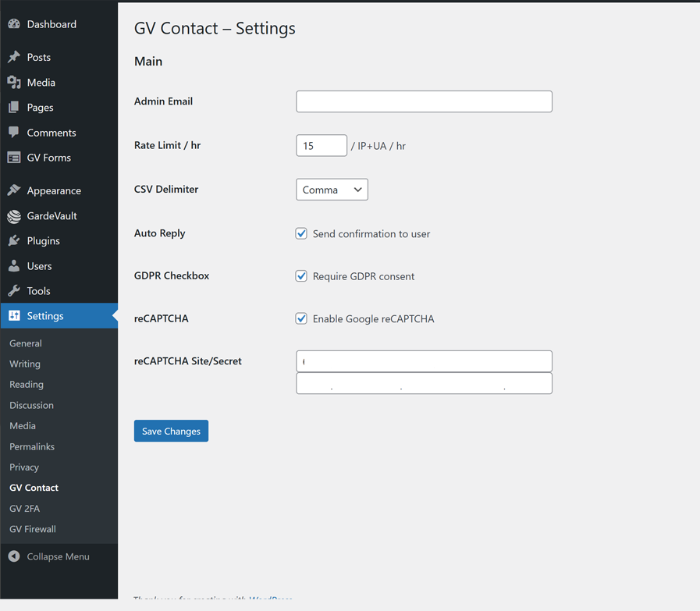Select GV 2FA under Settings
The image size is (700, 611).
click(24, 508)
